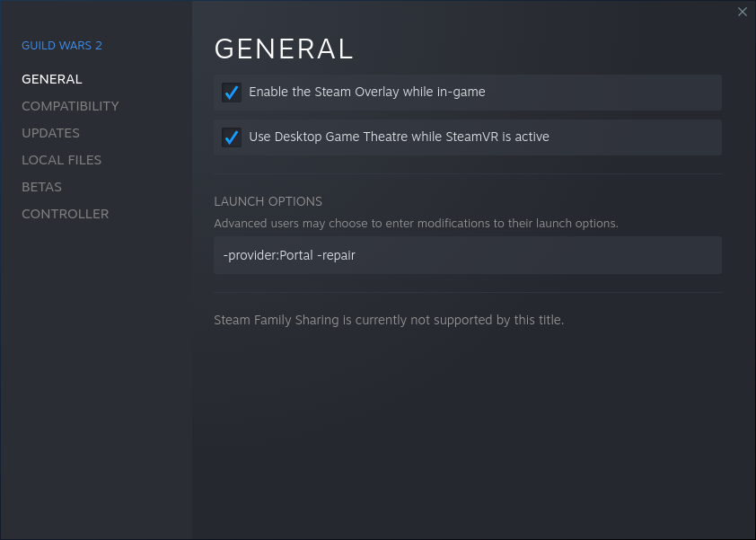This screenshot has height=540, width=756.
Task: Click the large GENERAL page heading
Action: (284, 49)
